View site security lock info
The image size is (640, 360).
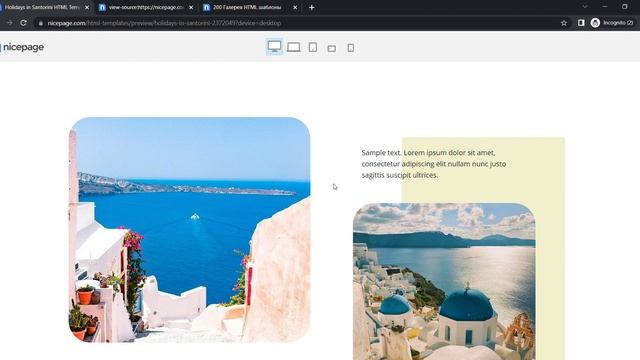click(x=40, y=23)
